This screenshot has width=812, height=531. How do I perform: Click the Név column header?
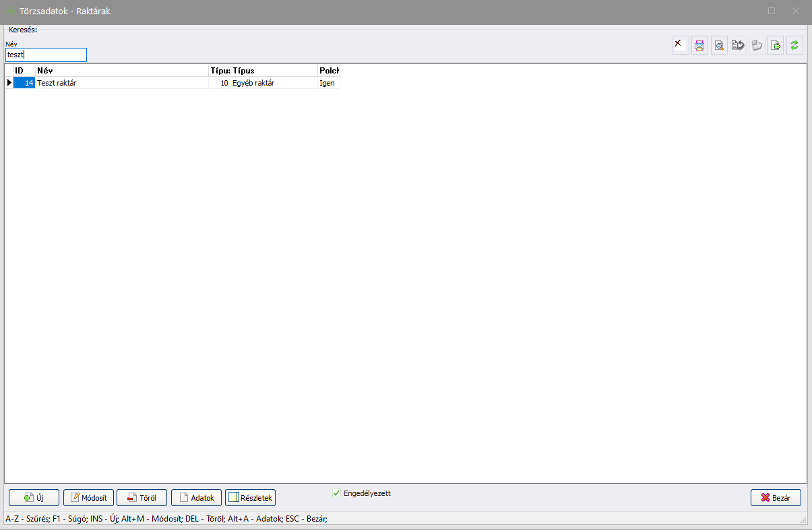[121, 71]
